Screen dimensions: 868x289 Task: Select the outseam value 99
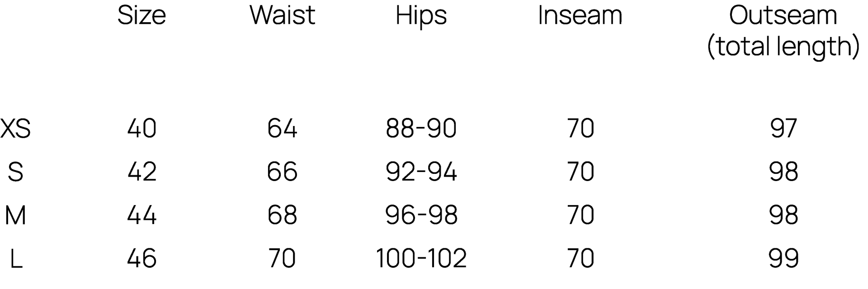pos(783,259)
